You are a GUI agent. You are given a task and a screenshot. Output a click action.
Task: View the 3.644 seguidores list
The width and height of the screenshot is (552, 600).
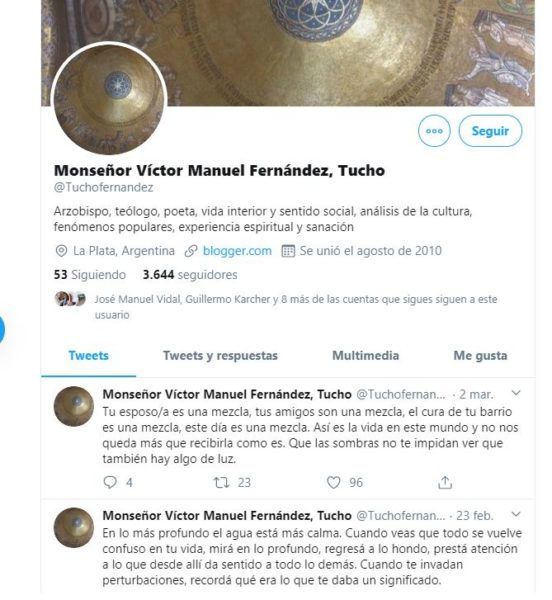point(190,275)
